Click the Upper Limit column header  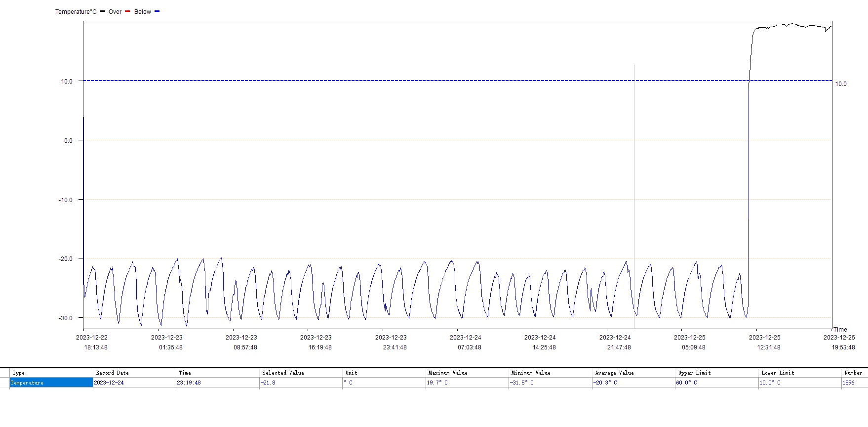click(717, 373)
